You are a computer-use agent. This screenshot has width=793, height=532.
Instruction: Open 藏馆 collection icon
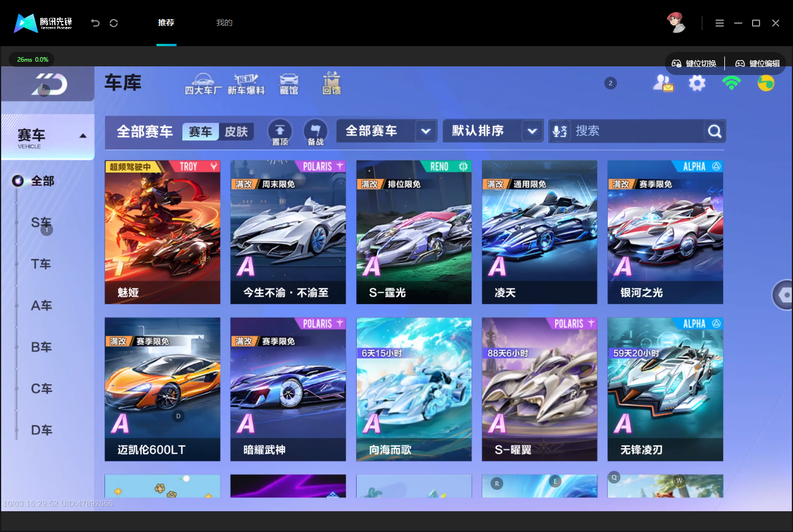click(x=289, y=84)
